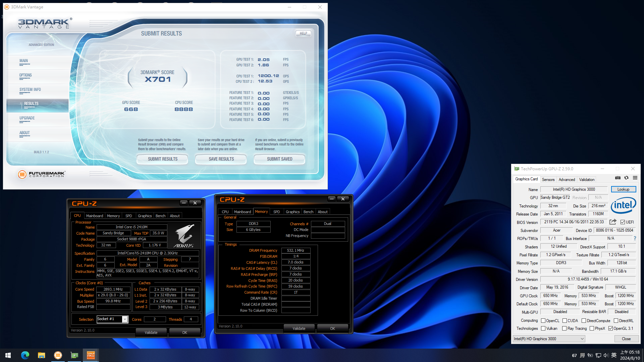Switch to 3DMark Vantage taskbar icon
The width and height of the screenshot is (644, 362).
click(58, 355)
